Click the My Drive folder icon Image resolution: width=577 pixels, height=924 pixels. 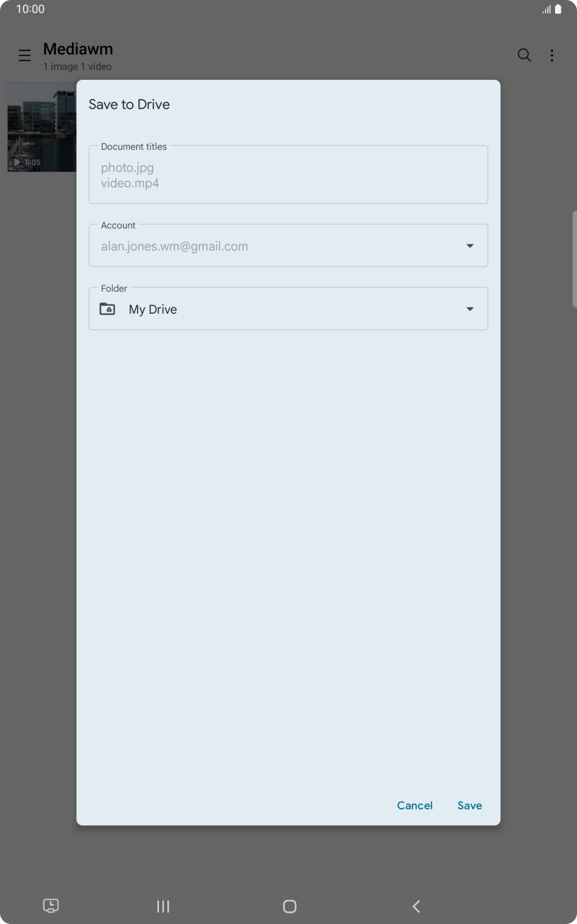coord(107,309)
